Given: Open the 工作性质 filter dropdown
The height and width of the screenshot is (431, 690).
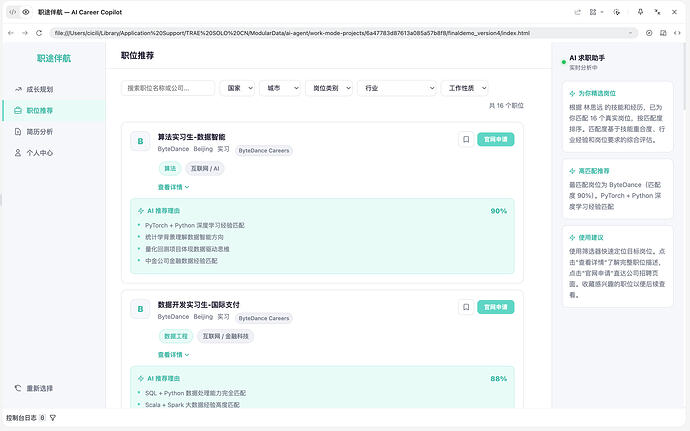Looking at the screenshot, I should 465,88.
